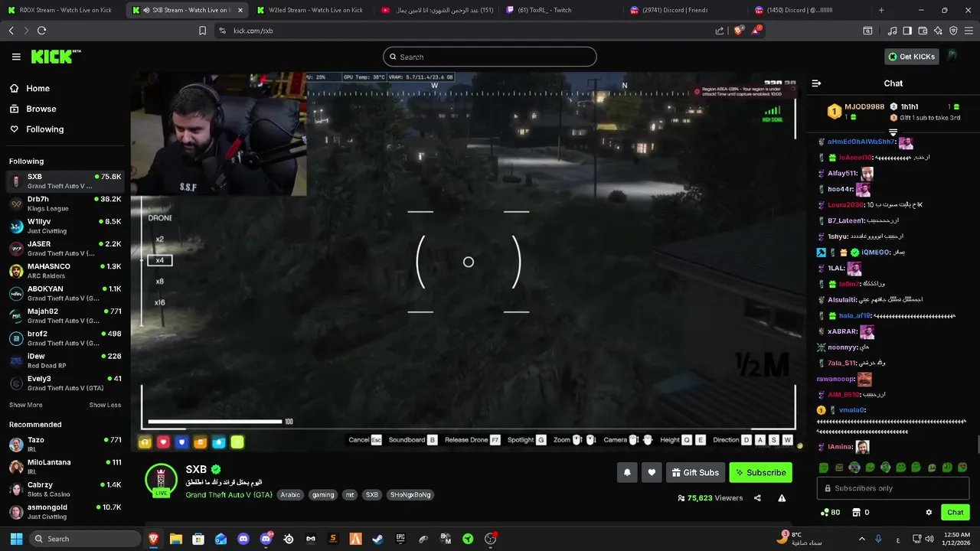Open the Epic Games launcher in the taskbar
The width and height of the screenshot is (980, 551).
pyautogui.click(x=400, y=539)
